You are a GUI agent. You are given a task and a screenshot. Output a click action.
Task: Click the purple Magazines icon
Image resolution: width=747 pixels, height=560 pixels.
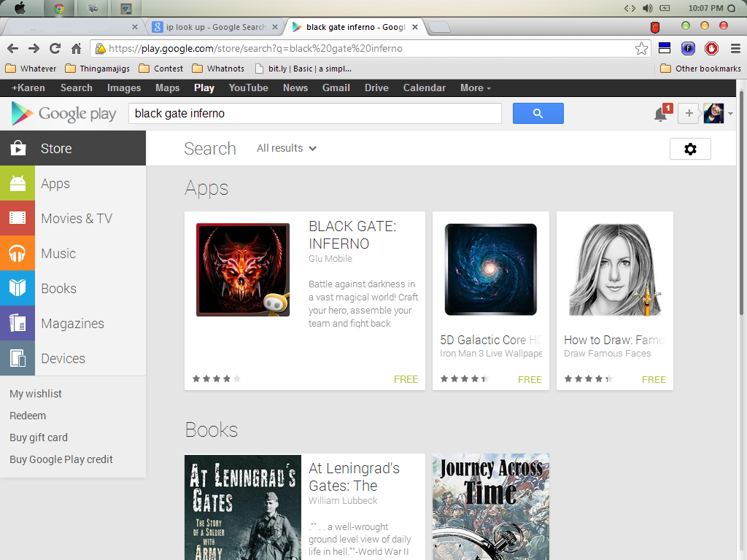(x=18, y=323)
